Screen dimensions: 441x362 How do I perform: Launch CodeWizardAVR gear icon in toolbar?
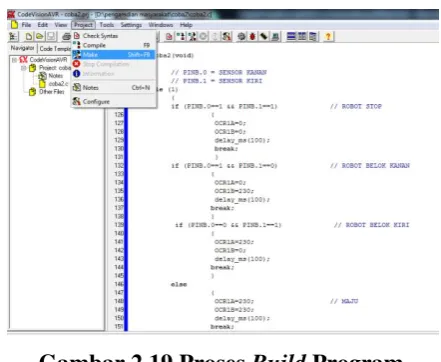point(241,36)
